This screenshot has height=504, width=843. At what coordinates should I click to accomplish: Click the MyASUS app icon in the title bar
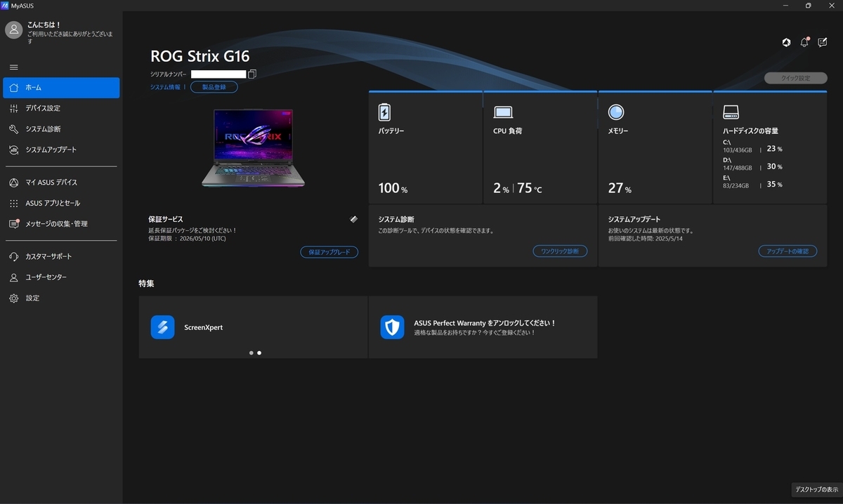[5, 5]
